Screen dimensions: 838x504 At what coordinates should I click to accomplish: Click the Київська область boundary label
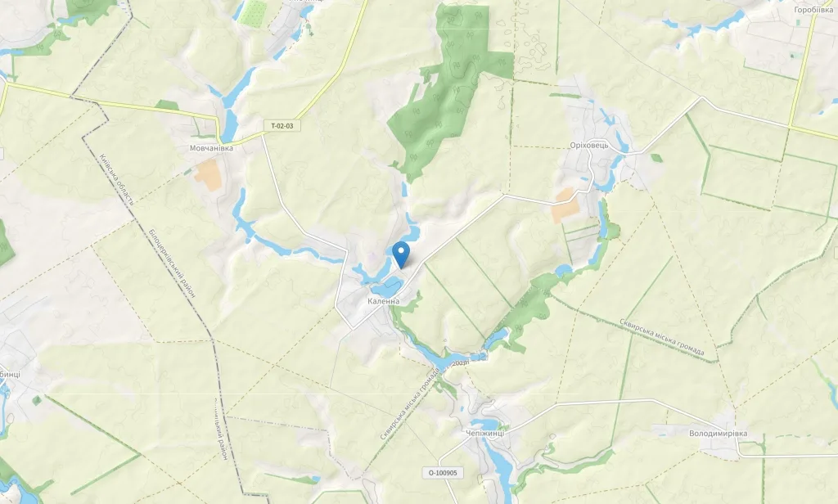pos(116,179)
